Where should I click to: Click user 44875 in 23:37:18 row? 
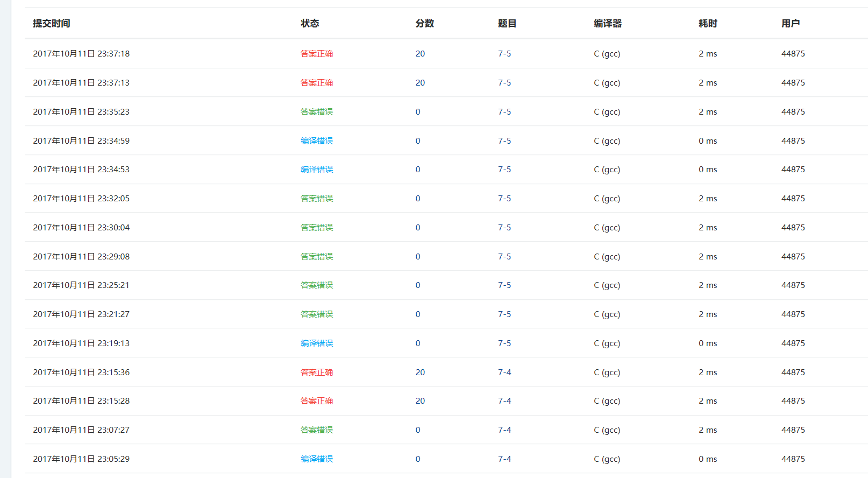point(793,54)
